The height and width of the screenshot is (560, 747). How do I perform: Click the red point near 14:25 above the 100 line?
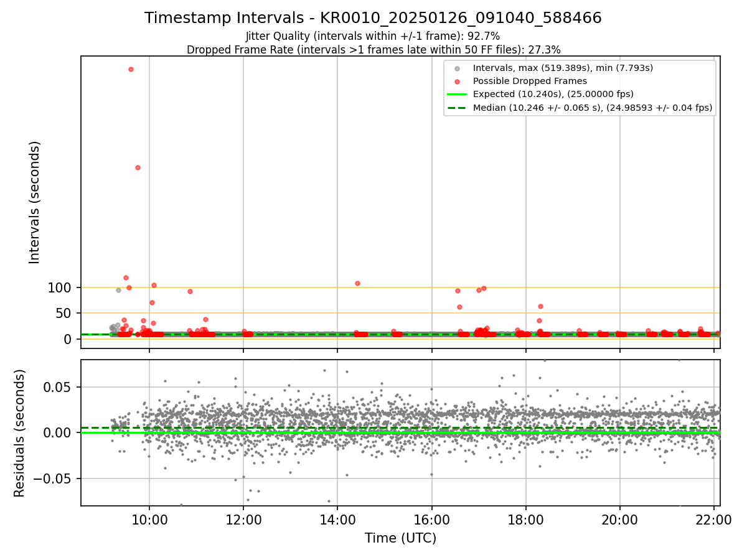(x=357, y=283)
